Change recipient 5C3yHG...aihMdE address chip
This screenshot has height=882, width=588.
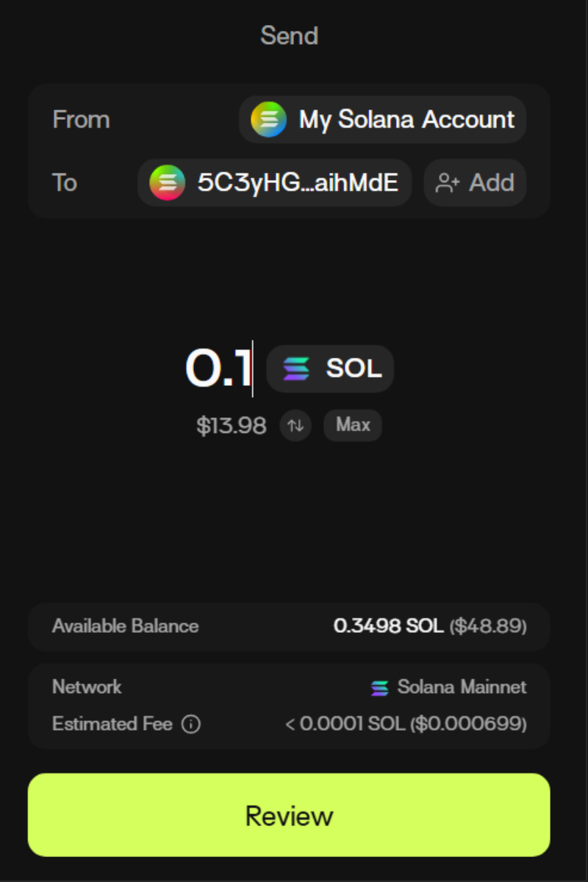275,183
